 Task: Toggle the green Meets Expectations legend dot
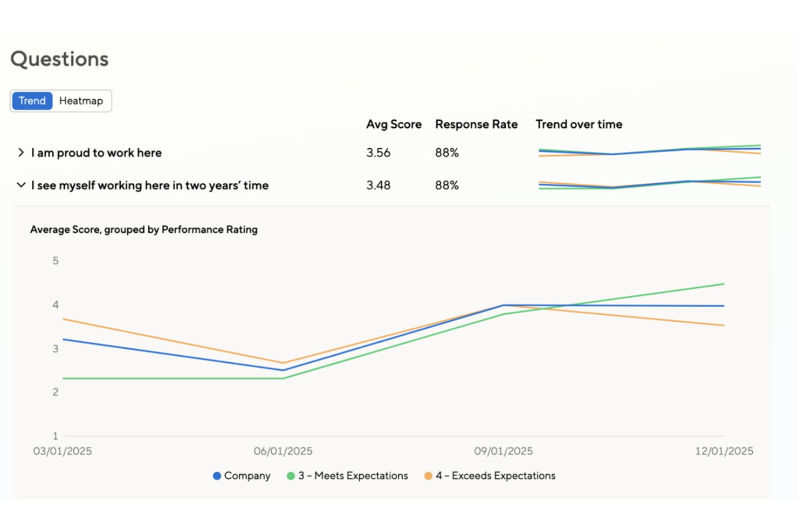(291, 476)
